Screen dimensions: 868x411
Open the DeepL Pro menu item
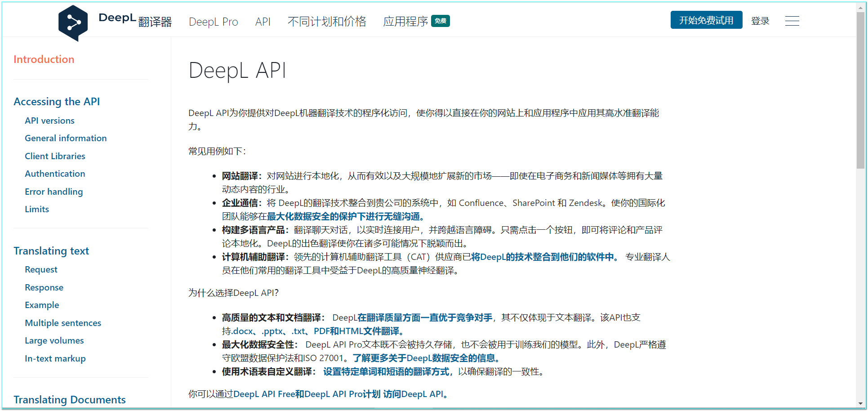pos(214,22)
